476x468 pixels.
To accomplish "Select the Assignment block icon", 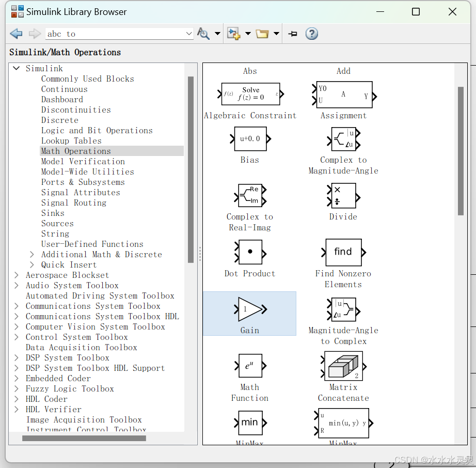I will click(x=344, y=95).
